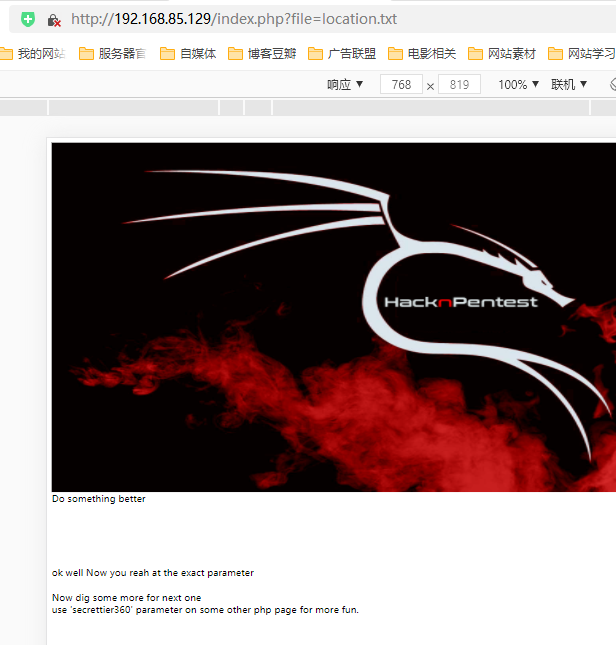Click the viewport height field 819

point(459,84)
